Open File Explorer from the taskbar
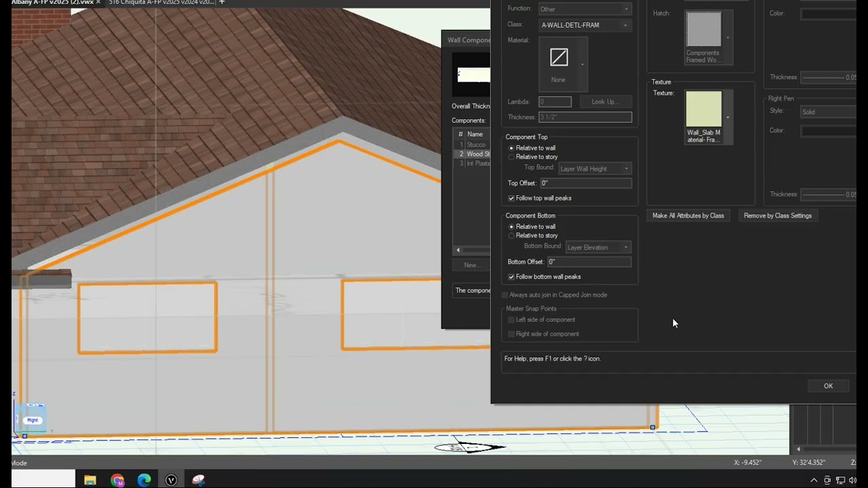The height and width of the screenshot is (488, 868). pyautogui.click(x=90, y=481)
